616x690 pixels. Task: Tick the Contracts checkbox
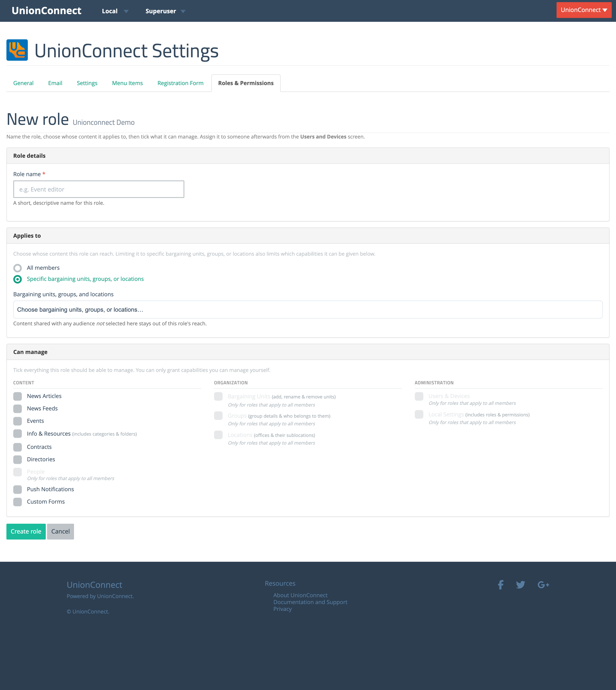point(18,447)
